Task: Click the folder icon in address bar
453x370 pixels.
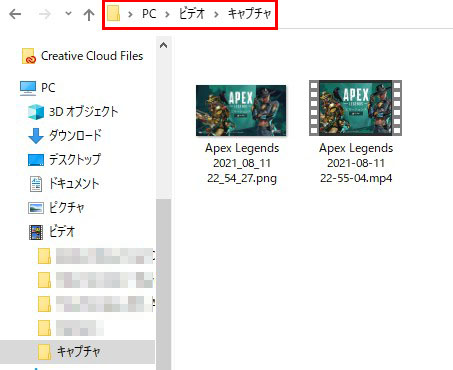Action: click(x=114, y=14)
